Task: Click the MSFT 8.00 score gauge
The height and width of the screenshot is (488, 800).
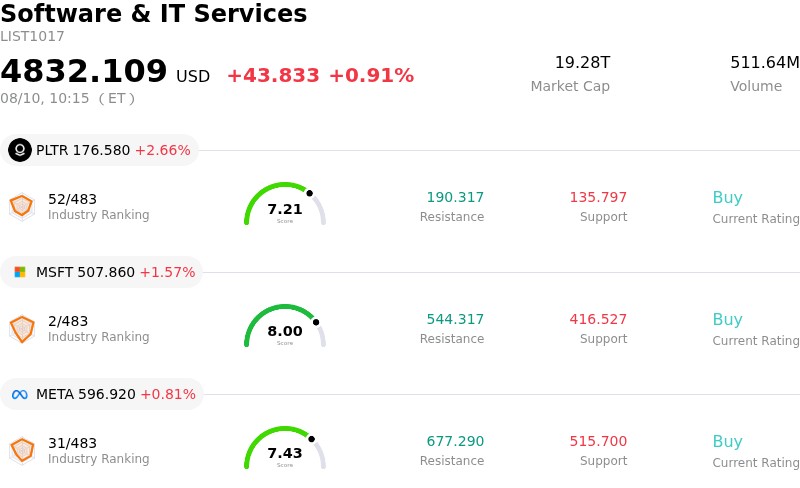Action: 285,326
